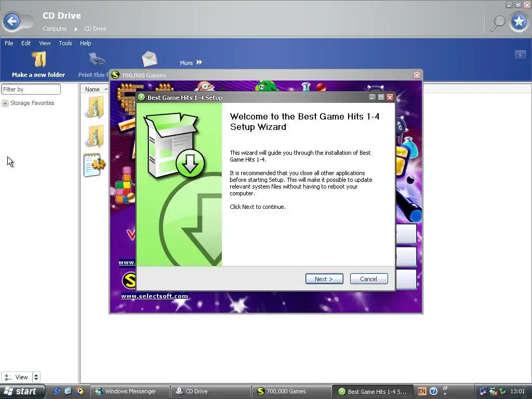Open the Start menu
532x399 pixels.
point(22,391)
